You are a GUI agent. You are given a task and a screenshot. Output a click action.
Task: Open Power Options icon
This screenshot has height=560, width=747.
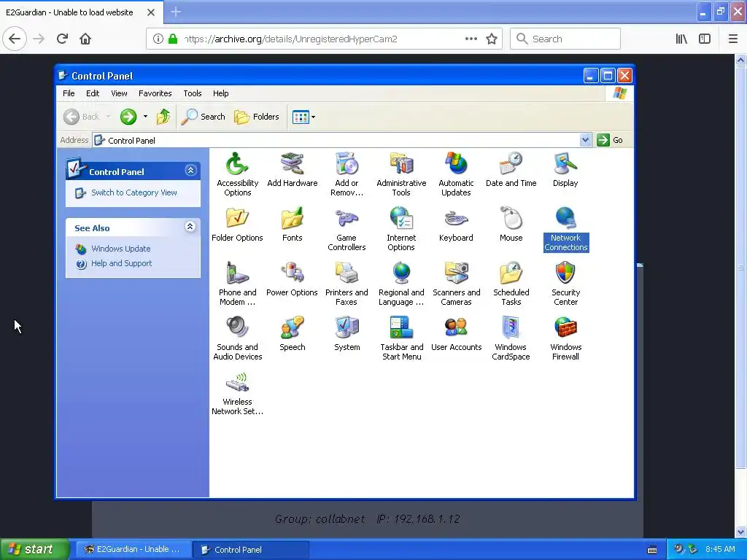[x=292, y=279]
